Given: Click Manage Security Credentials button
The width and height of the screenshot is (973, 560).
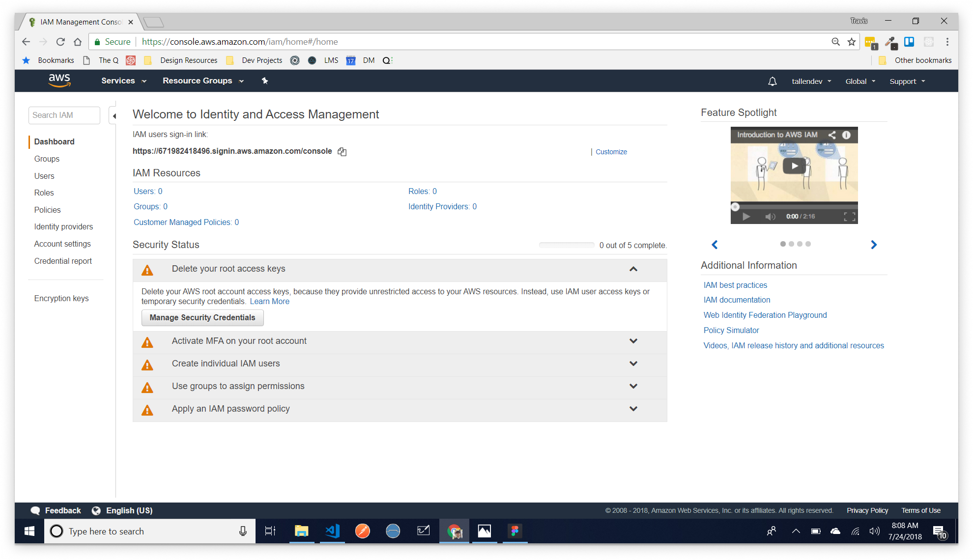Looking at the screenshot, I should click(x=202, y=318).
